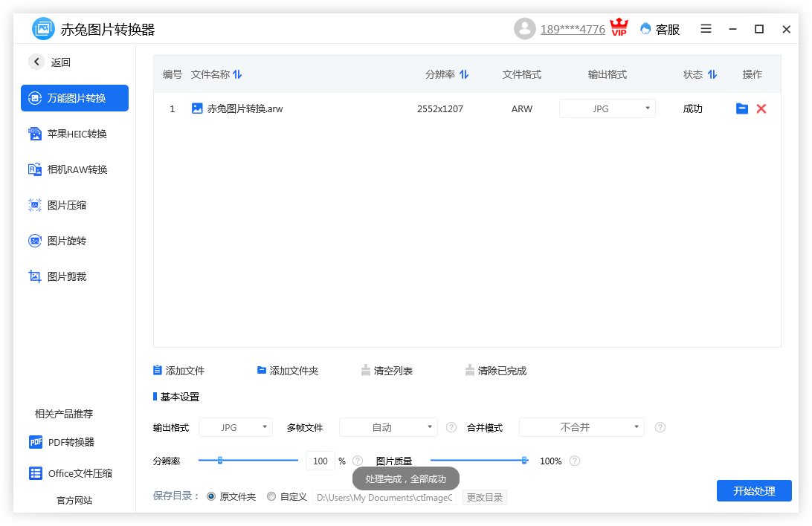Screen dimensions: 812x526
Task: Open the 官方网站 link
Action: pos(74,501)
